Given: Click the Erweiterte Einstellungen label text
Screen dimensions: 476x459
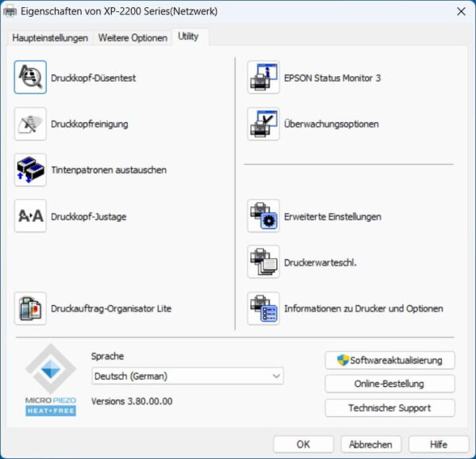Looking at the screenshot, I should pos(332,217).
